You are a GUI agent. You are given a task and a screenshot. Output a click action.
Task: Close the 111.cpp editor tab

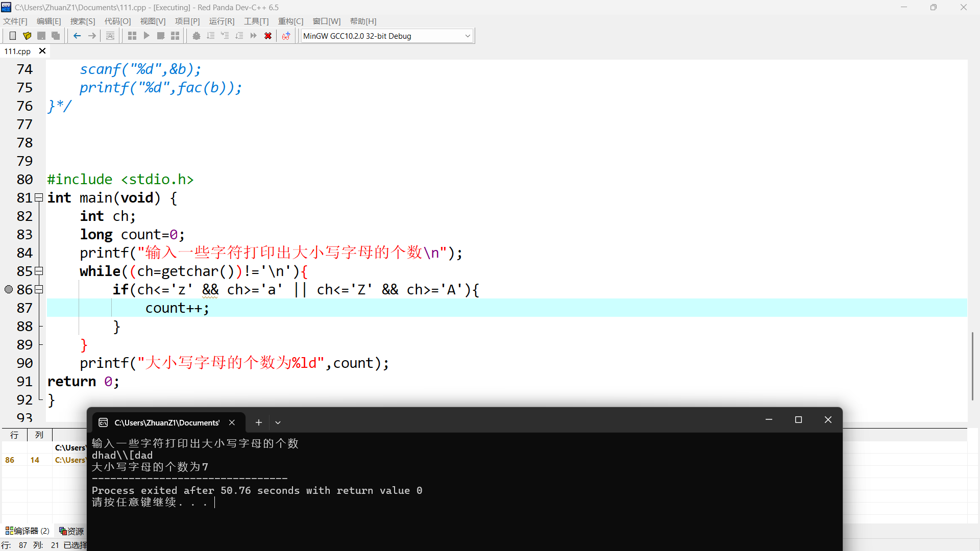pyautogui.click(x=42, y=51)
